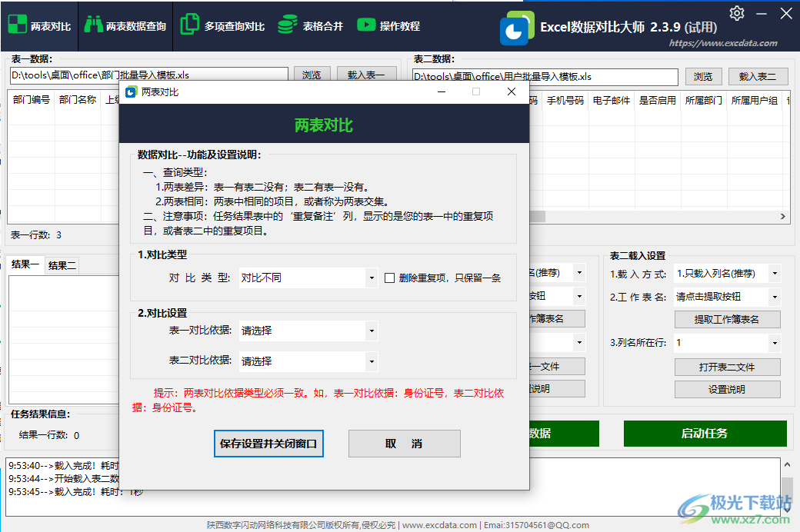Open the 表二 载入方式 dropdown

tap(775, 274)
